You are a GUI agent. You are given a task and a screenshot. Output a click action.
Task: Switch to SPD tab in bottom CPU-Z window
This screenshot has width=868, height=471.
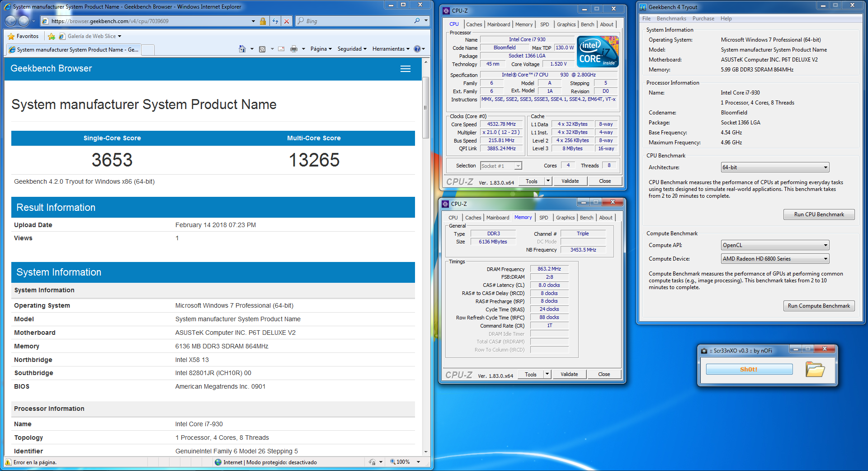pyautogui.click(x=544, y=218)
